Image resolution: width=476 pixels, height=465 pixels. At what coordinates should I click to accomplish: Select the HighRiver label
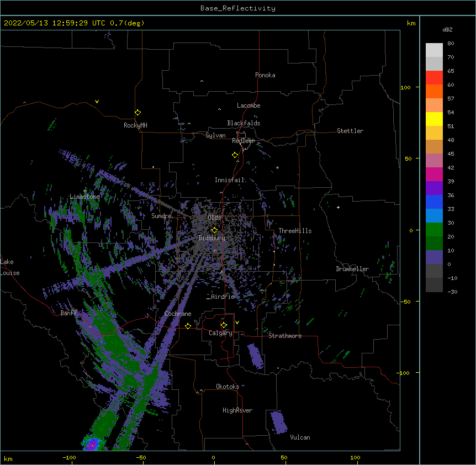point(237,410)
